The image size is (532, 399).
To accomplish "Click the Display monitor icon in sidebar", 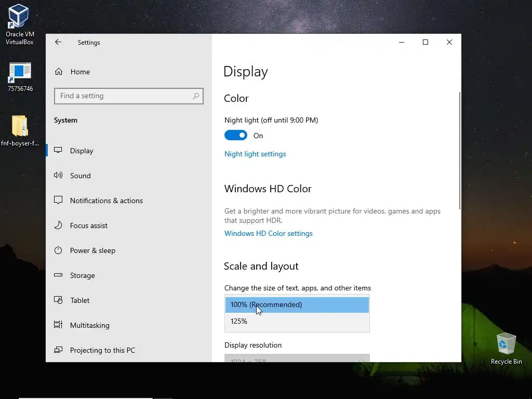I will [x=58, y=150].
